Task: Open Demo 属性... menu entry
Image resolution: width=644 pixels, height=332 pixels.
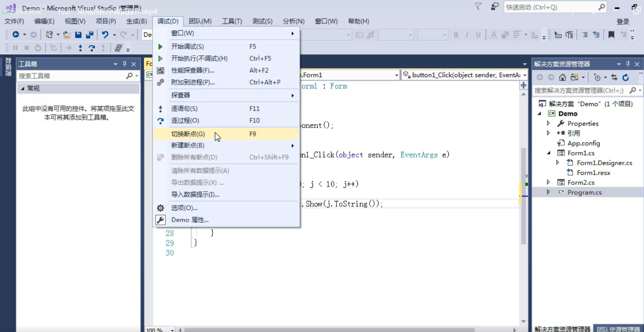Action: [227, 220]
